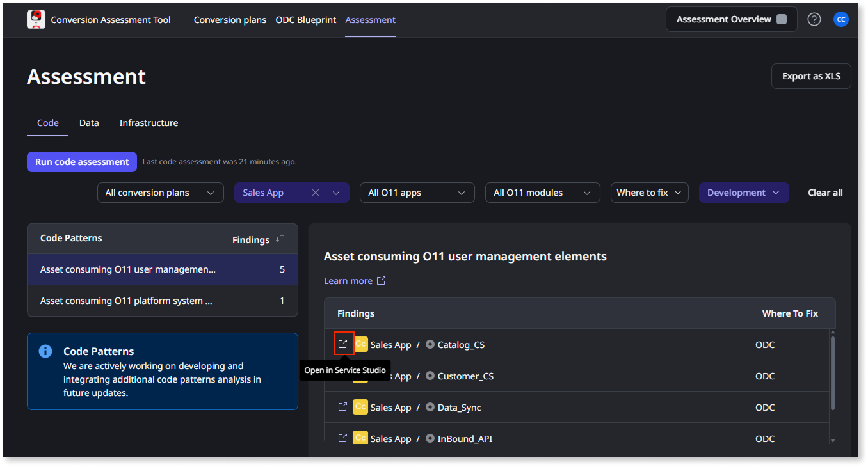Select Asset consuming O11 platform system pattern row
Image resolution: width=868 pixels, height=467 pixels.
tap(163, 301)
